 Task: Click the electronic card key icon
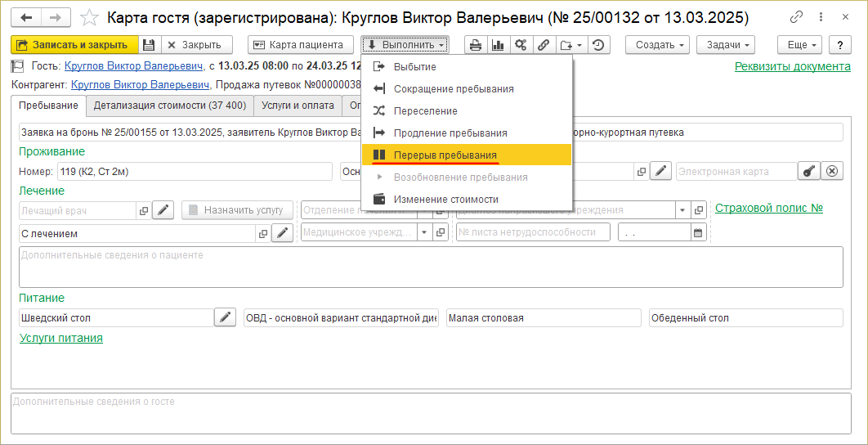pyautogui.click(x=808, y=171)
